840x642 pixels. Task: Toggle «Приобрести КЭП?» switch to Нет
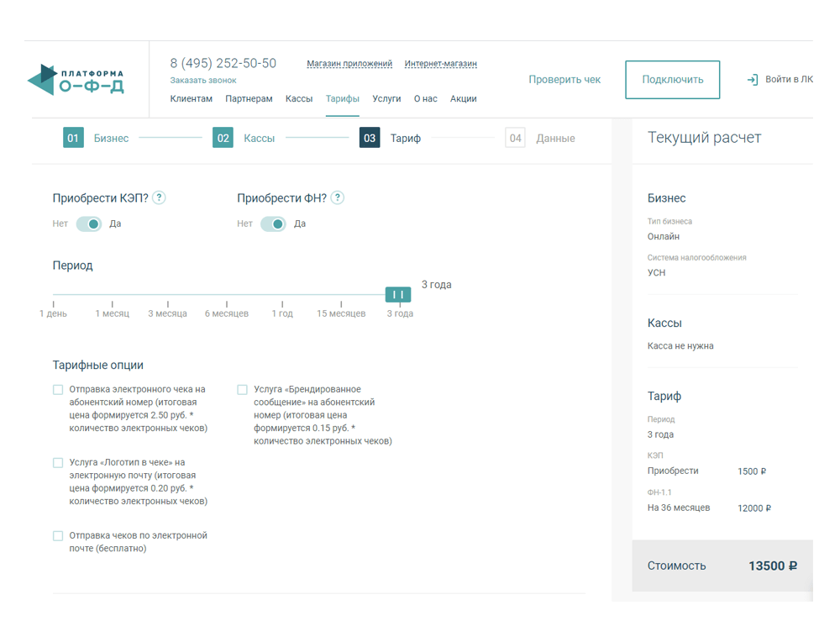point(89,224)
